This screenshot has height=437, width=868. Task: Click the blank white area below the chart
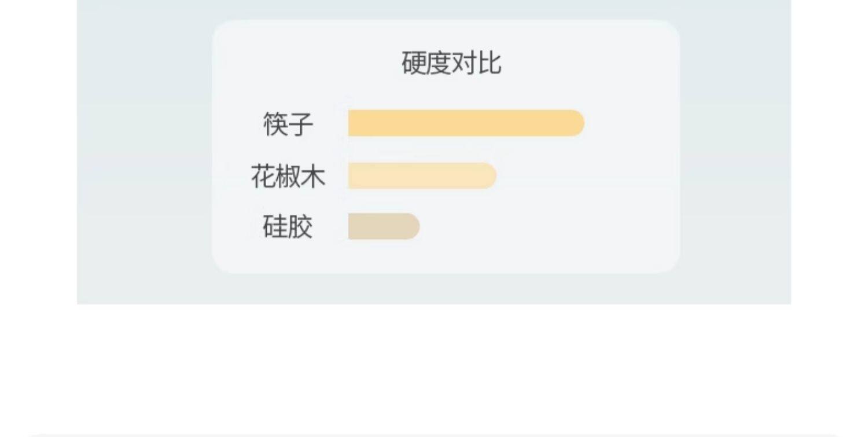(x=434, y=365)
